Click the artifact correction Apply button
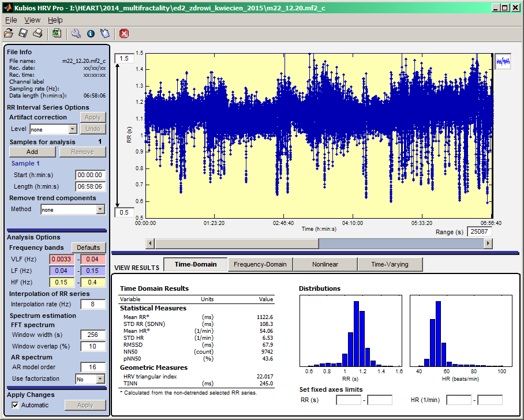This screenshot has width=524, height=420. click(93, 117)
